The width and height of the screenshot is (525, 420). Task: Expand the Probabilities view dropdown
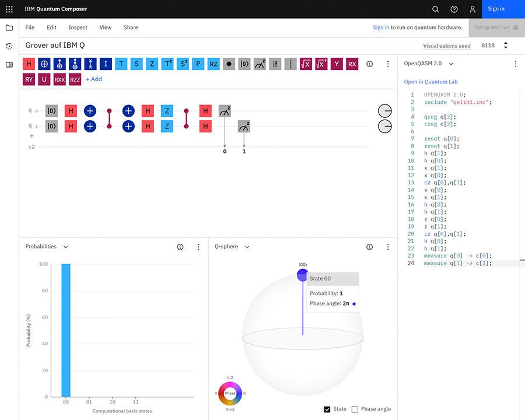coord(66,247)
